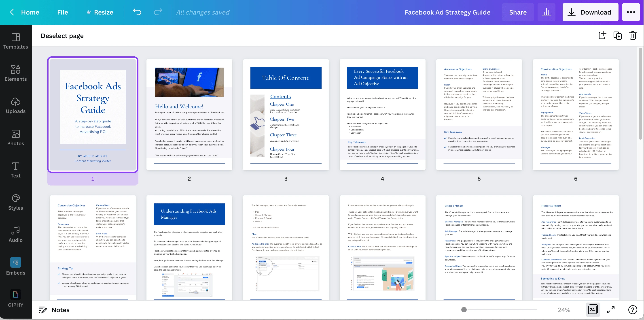This screenshot has height=320, width=644.
Task: Click the vertical scrollbar on the right
Action: pos(640,94)
